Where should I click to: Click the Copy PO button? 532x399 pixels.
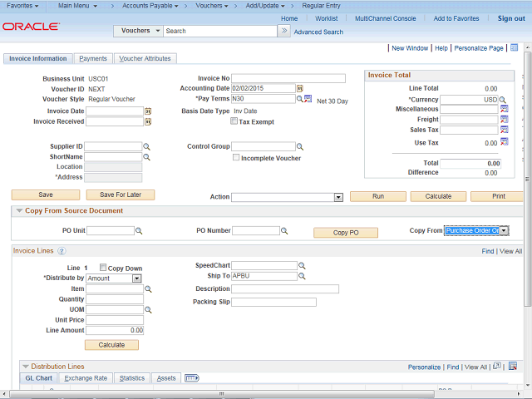345,233
